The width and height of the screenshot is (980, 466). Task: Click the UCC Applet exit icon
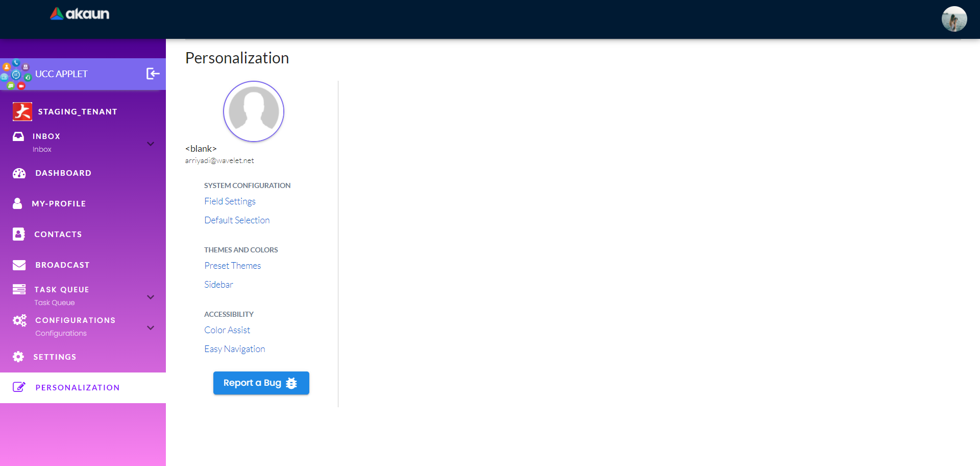(x=153, y=74)
